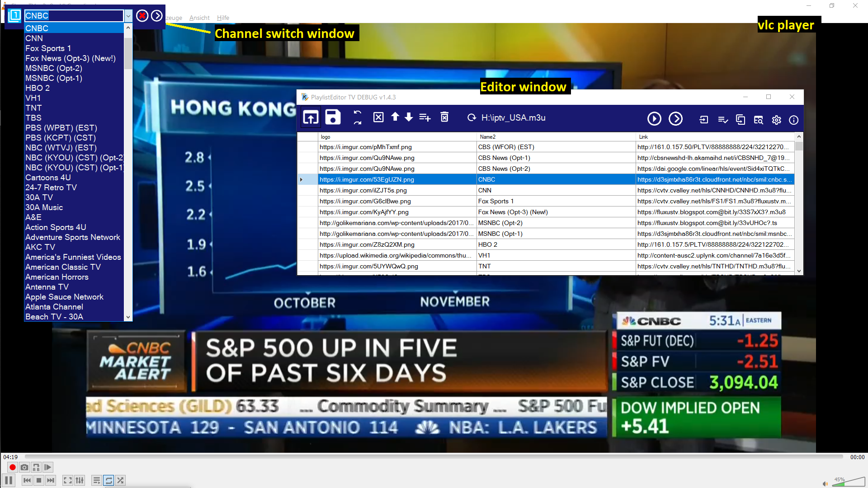Open the Ansicht menu

[x=199, y=18]
